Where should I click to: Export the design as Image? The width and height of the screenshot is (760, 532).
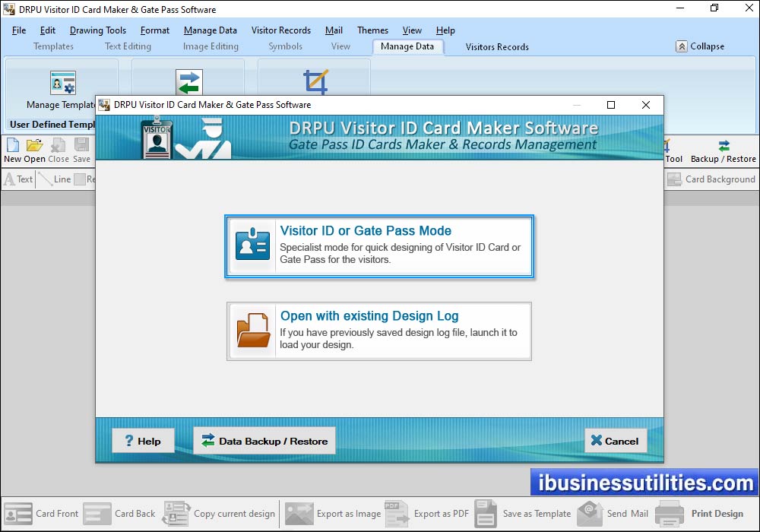[333, 514]
